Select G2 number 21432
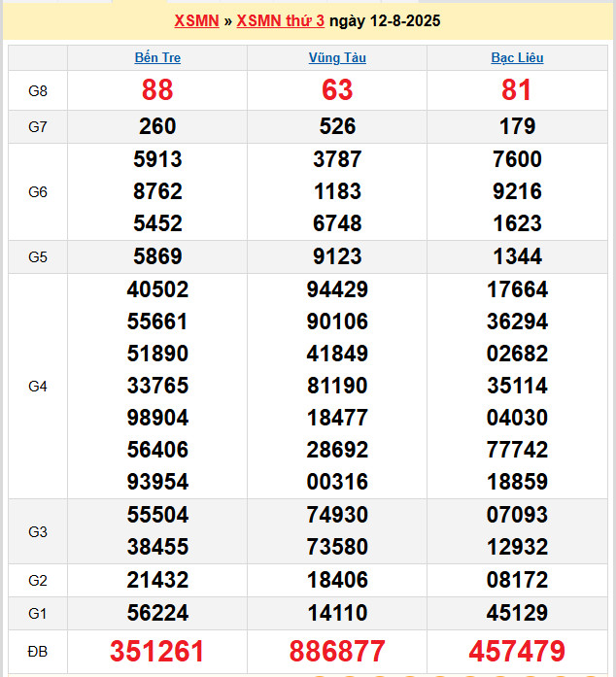Screen dimensions: 616x677 pyautogui.click(x=157, y=580)
